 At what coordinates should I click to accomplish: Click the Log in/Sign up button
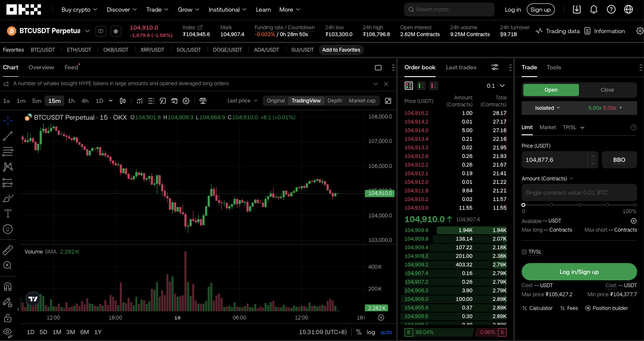pyautogui.click(x=579, y=272)
